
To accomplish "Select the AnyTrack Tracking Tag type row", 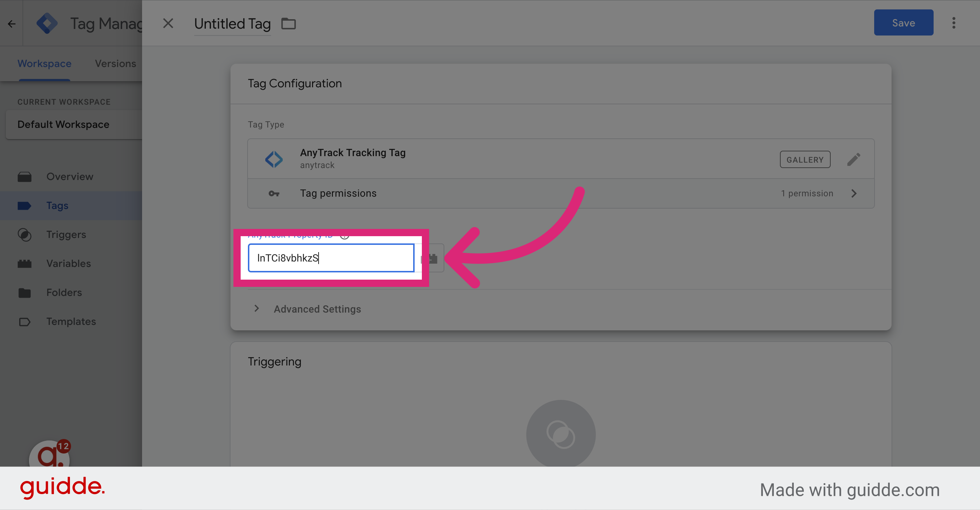I will click(x=561, y=159).
